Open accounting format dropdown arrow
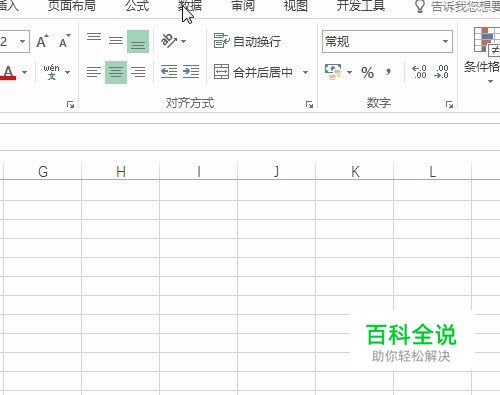This screenshot has height=395, width=500. click(349, 72)
